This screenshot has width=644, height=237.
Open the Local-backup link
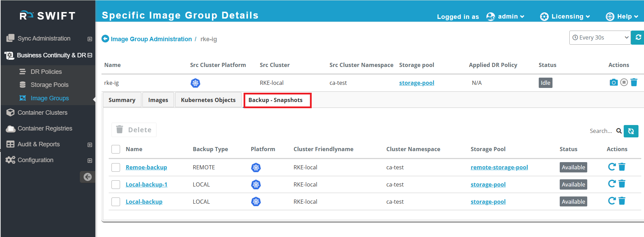[144, 202]
